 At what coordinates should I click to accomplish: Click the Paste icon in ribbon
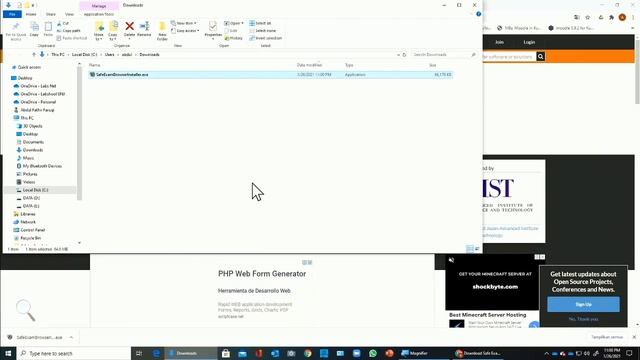pyautogui.click(x=48, y=27)
